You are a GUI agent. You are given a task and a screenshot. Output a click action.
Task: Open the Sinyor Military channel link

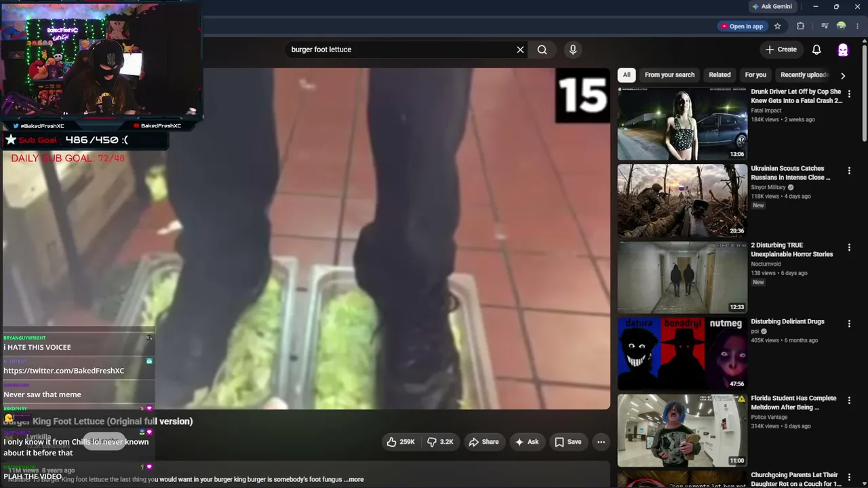[768, 187]
